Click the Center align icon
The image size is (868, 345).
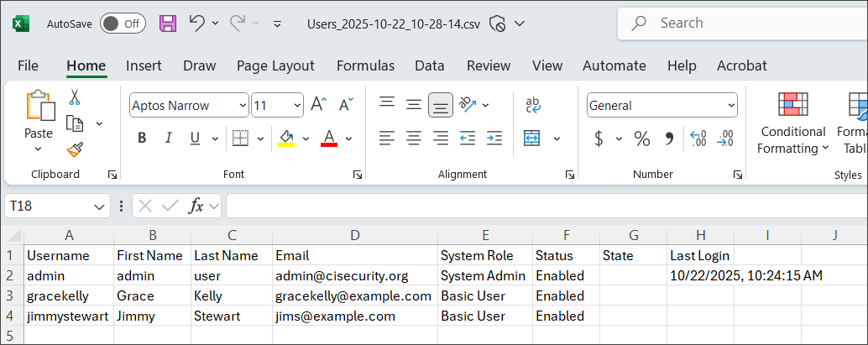coord(413,139)
